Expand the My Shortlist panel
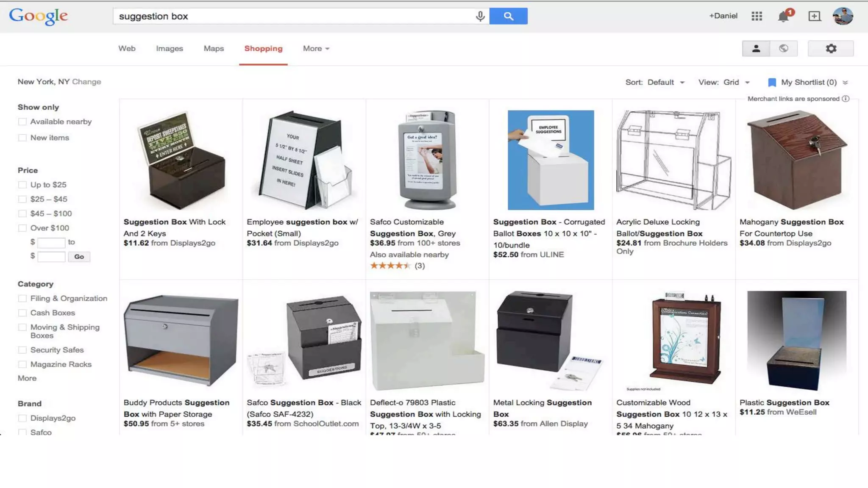 pos(808,82)
